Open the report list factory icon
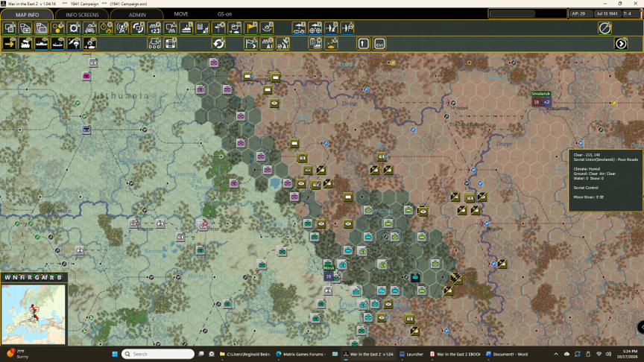Viewport: 644px width, 362px height. click(x=315, y=43)
